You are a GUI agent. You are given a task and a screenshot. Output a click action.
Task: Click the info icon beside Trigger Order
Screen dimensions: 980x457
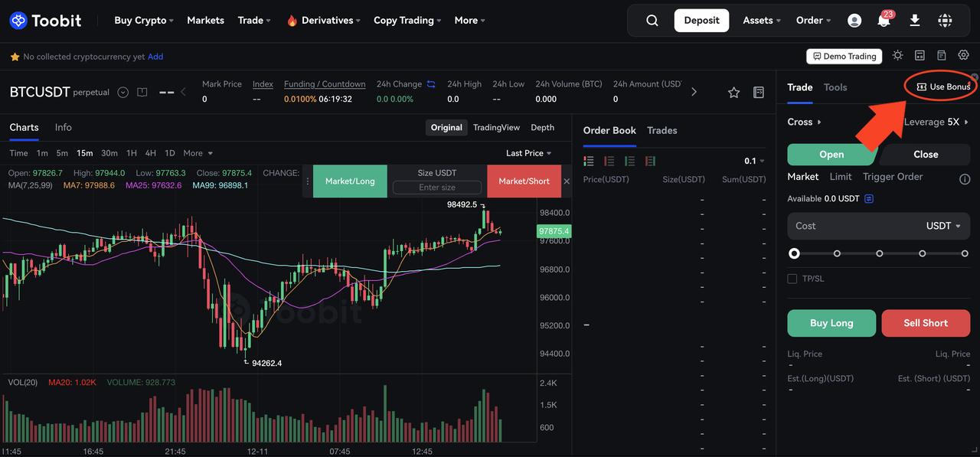tap(965, 179)
